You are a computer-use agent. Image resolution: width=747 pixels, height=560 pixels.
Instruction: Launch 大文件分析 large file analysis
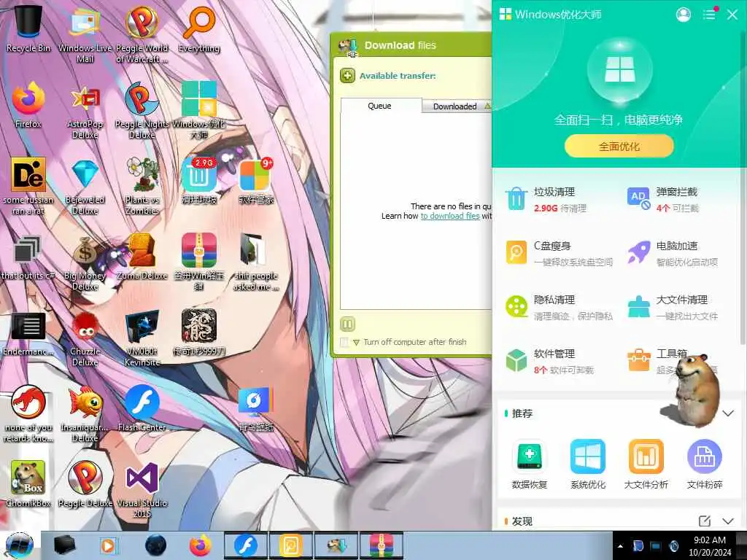click(646, 464)
